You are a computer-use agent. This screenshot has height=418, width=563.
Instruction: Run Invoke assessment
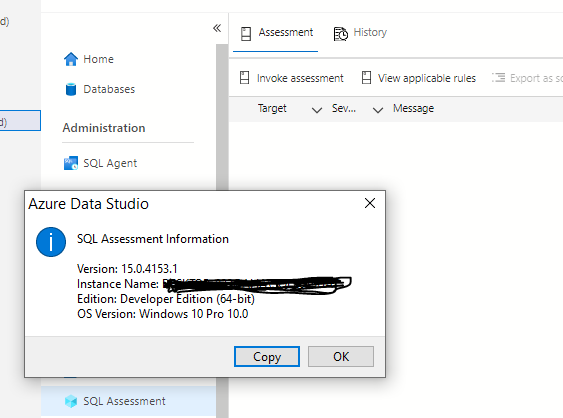pos(291,78)
